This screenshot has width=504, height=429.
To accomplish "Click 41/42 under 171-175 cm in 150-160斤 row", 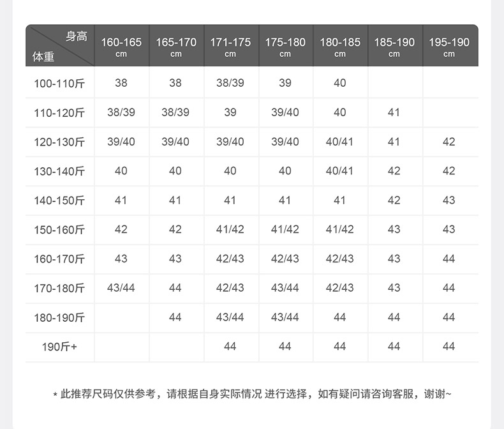I will tap(230, 229).
